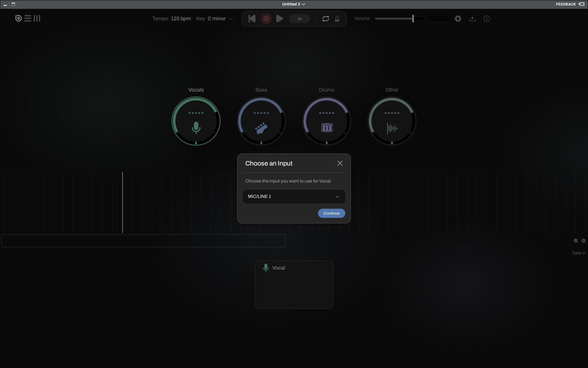
Task: Select the Drums knob
Action: point(327,121)
